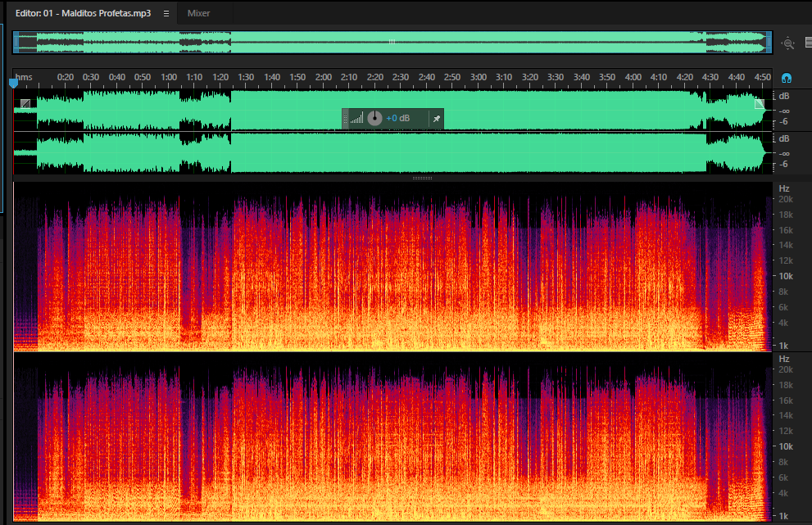
Task: Click the 20k mark on the left channel frequency scale
Action: coord(786,199)
